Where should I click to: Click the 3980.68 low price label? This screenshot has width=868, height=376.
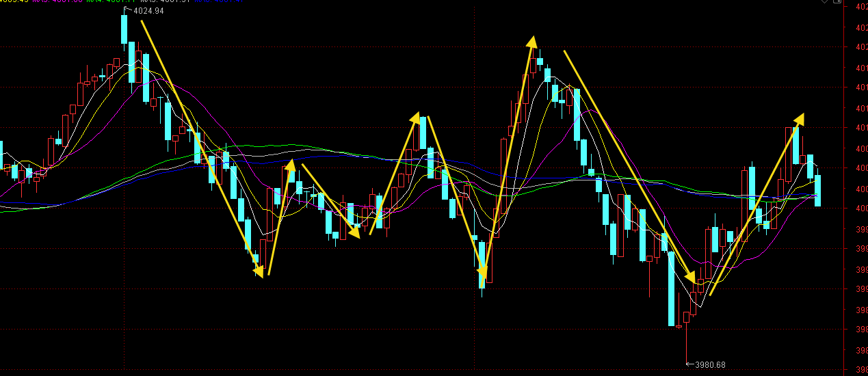[x=710, y=365]
